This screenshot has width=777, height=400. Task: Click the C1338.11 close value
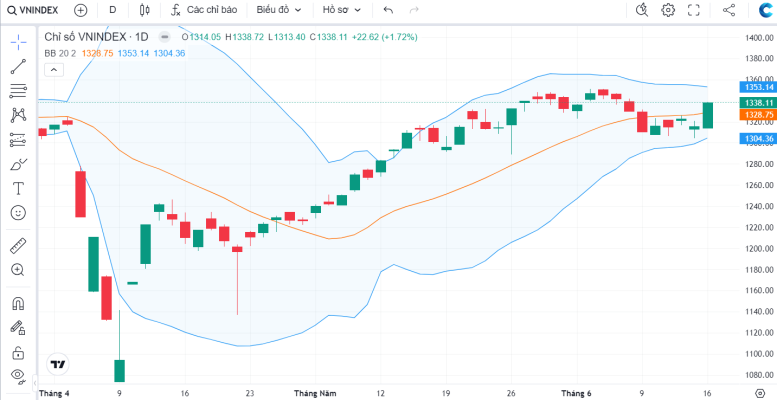[329, 37]
